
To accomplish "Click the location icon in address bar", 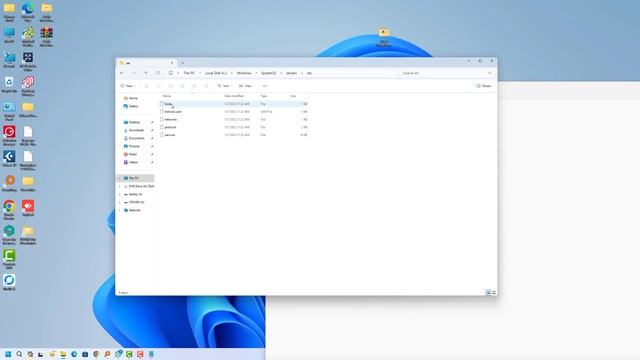I will point(171,73).
